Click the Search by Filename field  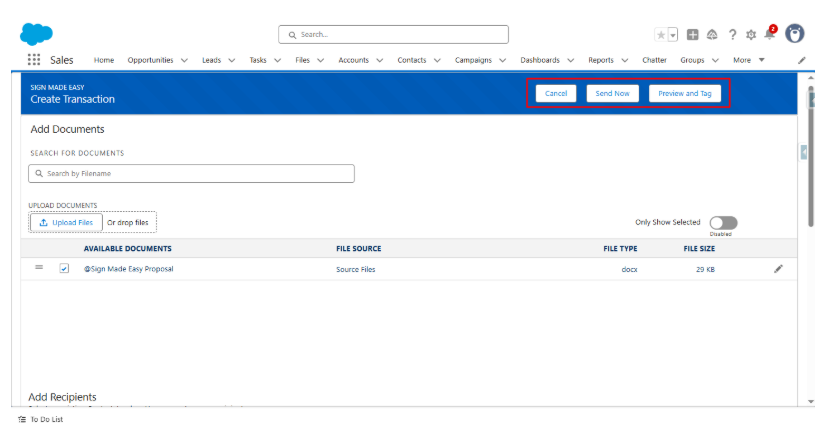click(192, 173)
